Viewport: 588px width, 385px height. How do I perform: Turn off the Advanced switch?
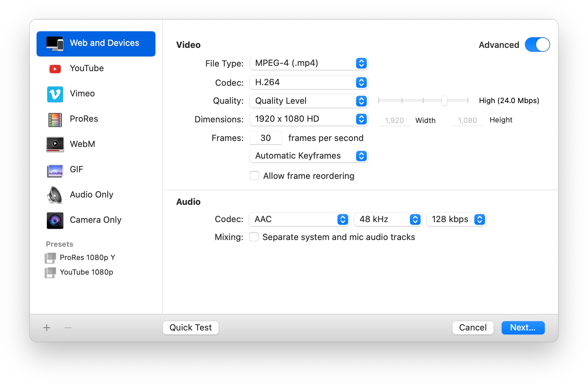point(537,45)
